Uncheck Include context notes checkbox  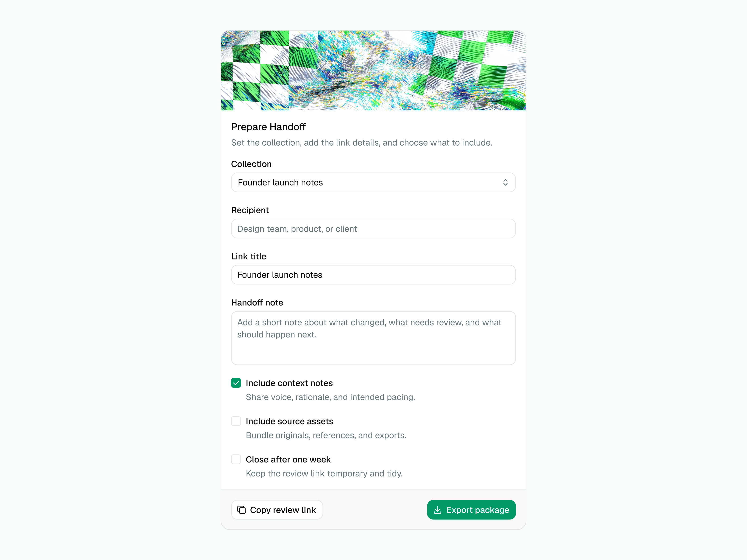[x=236, y=383]
